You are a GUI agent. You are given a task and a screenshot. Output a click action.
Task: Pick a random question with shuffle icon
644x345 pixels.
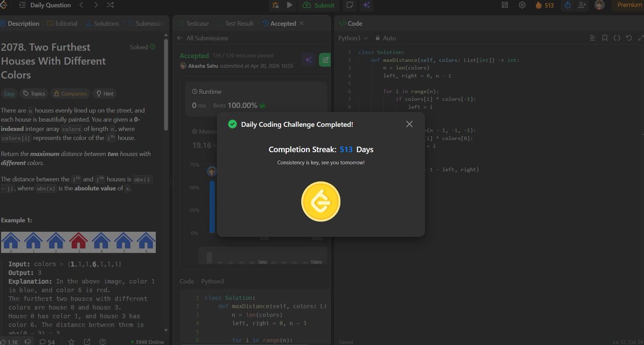point(110,5)
